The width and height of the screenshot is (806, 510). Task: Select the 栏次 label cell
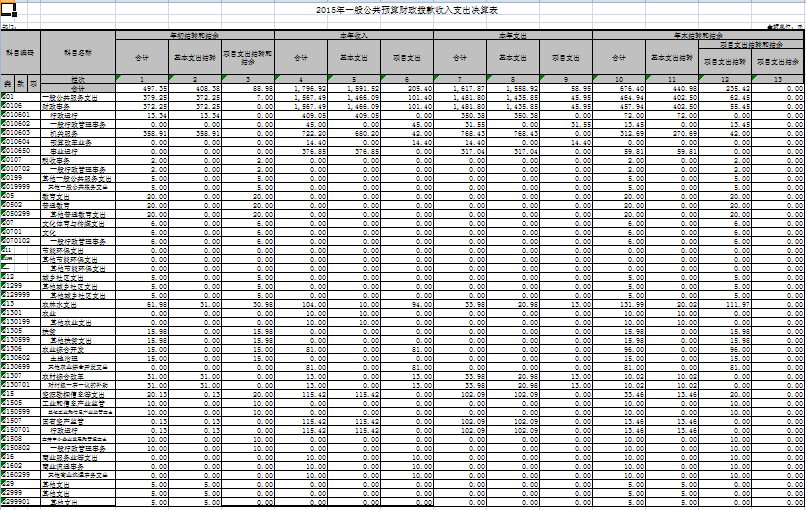tap(78, 79)
